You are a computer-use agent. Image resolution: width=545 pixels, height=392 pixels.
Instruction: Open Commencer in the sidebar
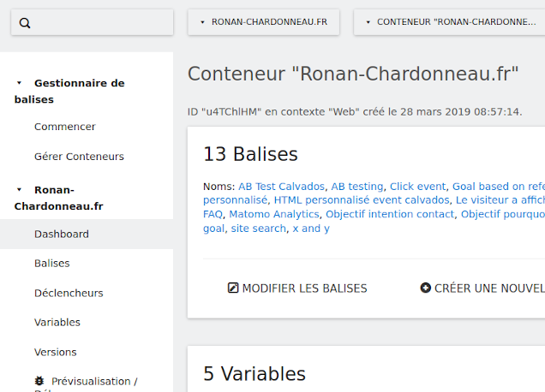coord(64,127)
